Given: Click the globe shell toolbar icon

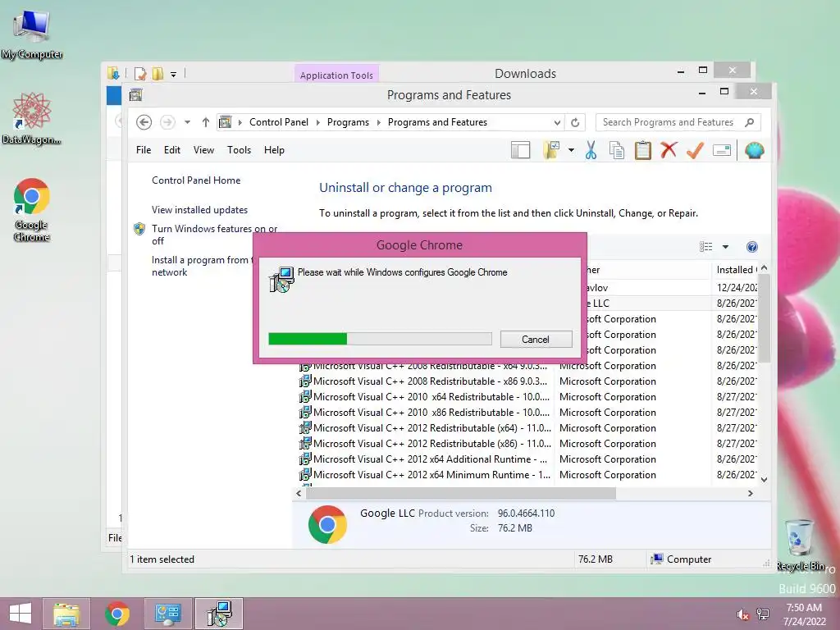Looking at the screenshot, I should (755, 151).
